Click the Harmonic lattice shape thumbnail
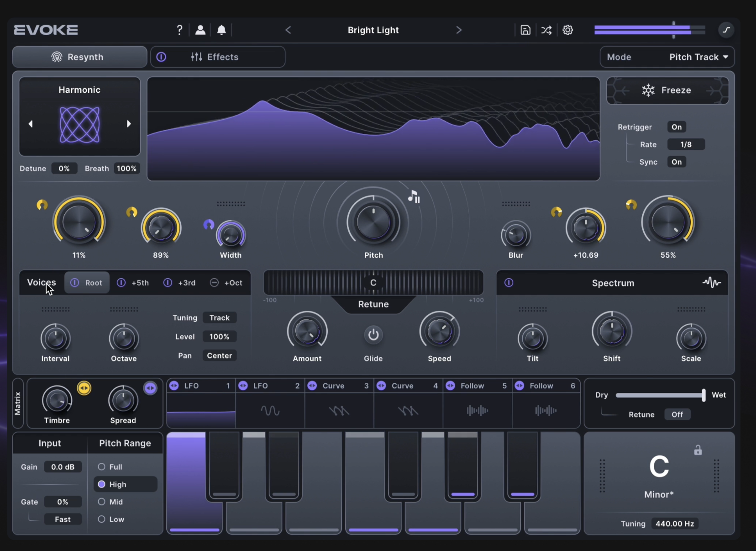Image resolution: width=756 pixels, height=551 pixels. point(79,124)
